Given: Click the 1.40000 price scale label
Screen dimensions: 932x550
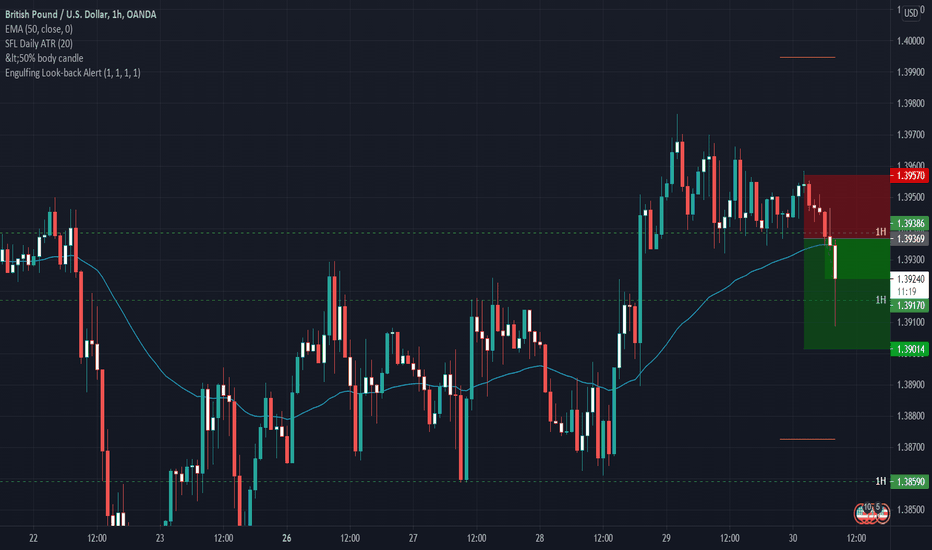Looking at the screenshot, I should click(x=911, y=41).
